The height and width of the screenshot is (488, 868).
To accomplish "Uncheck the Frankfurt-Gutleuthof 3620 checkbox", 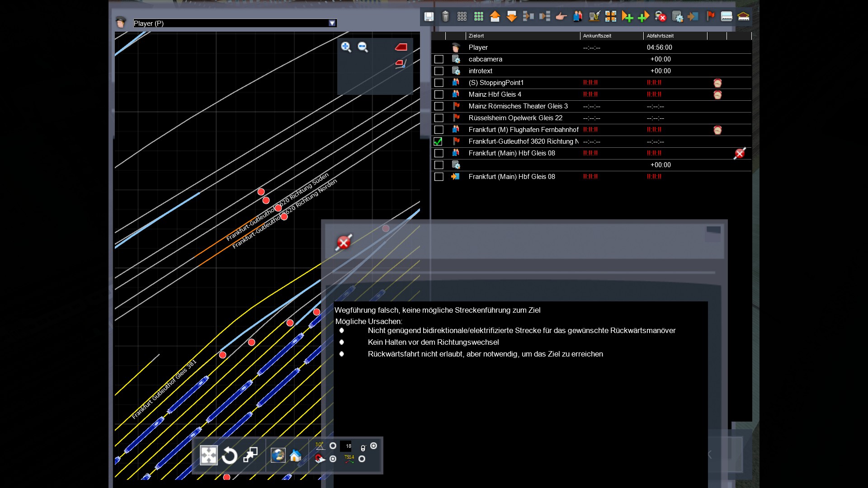I will pos(438,141).
